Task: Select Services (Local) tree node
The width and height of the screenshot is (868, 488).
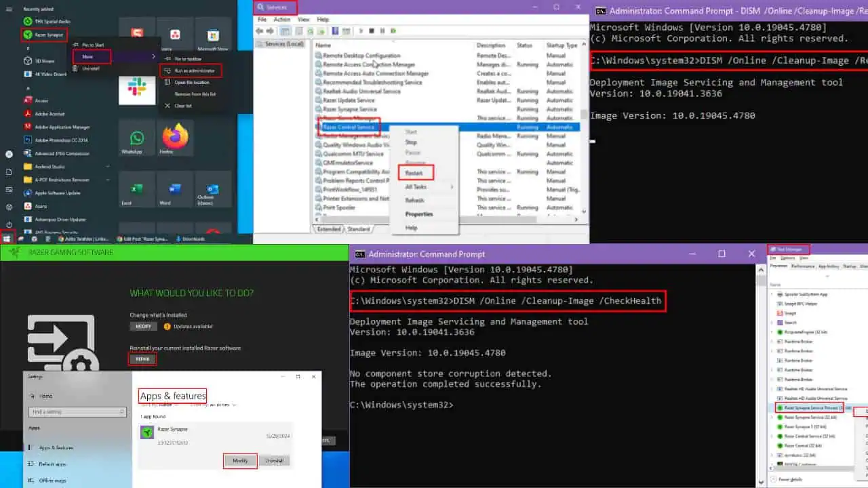Action: [284, 43]
